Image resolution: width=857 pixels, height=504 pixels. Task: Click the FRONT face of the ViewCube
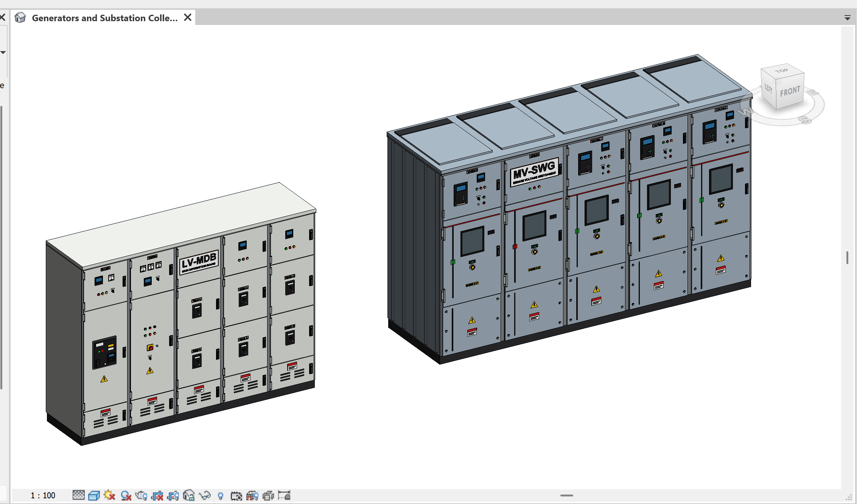(x=790, y=92)
